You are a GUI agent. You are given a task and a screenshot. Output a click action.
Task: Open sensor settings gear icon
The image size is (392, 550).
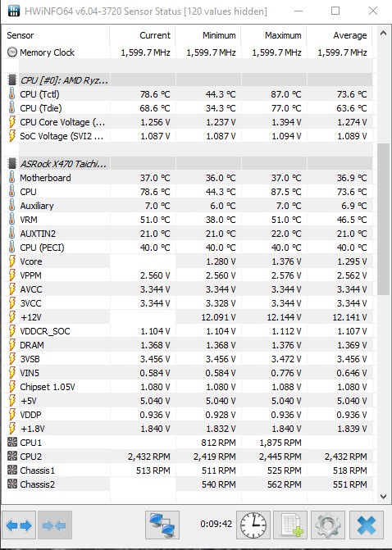pyautogui.click(x=328, y=525)
